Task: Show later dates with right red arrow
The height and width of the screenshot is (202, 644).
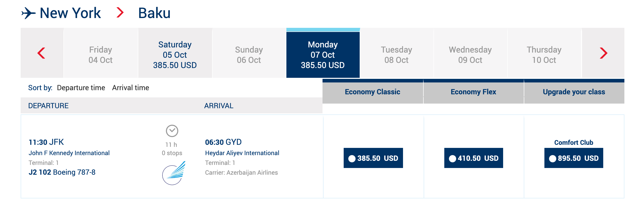Action: [603, 53]
